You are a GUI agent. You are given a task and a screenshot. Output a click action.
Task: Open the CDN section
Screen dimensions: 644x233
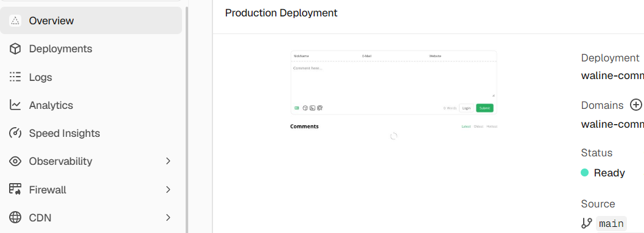coord(91,217)
